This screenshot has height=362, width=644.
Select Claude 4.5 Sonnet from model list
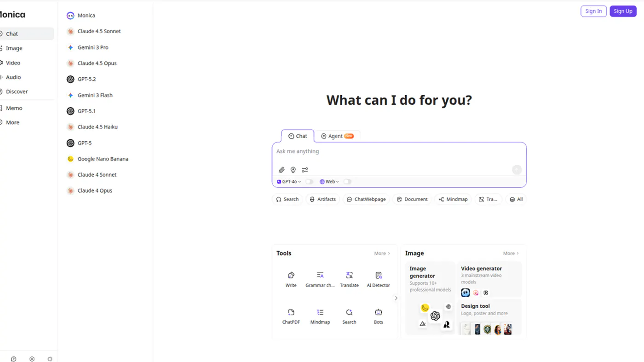(99, 31)
